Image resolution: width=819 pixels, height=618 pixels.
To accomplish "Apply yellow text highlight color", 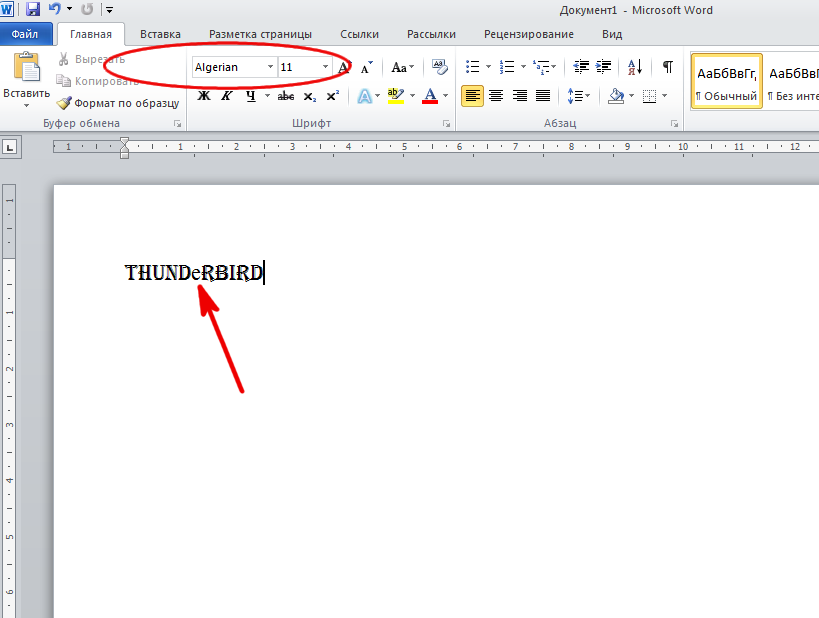I will 395,96.
